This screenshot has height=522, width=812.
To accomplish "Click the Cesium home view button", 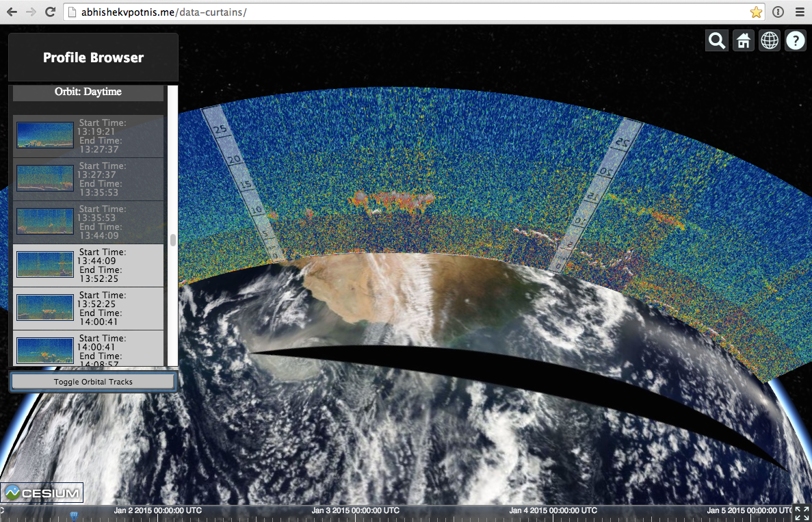I will pos(743,40).
